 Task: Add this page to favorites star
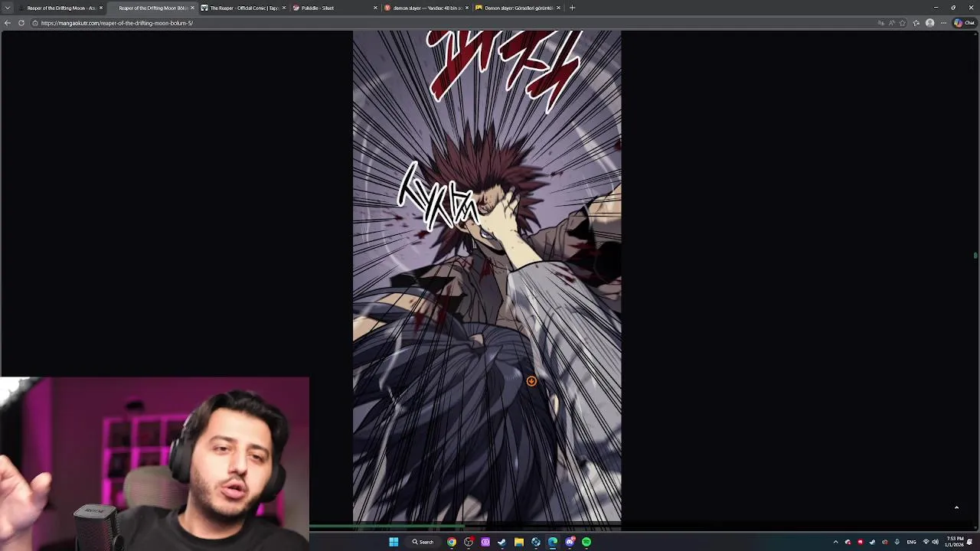[903, 23]
